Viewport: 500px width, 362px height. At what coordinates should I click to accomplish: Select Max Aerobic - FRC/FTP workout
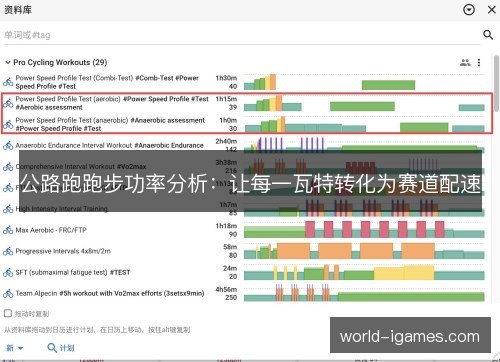51,230
